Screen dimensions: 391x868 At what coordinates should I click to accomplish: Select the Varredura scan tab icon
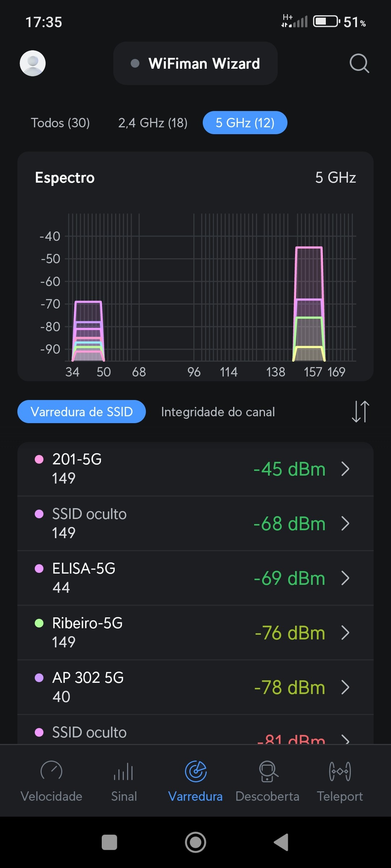(195, 771)
